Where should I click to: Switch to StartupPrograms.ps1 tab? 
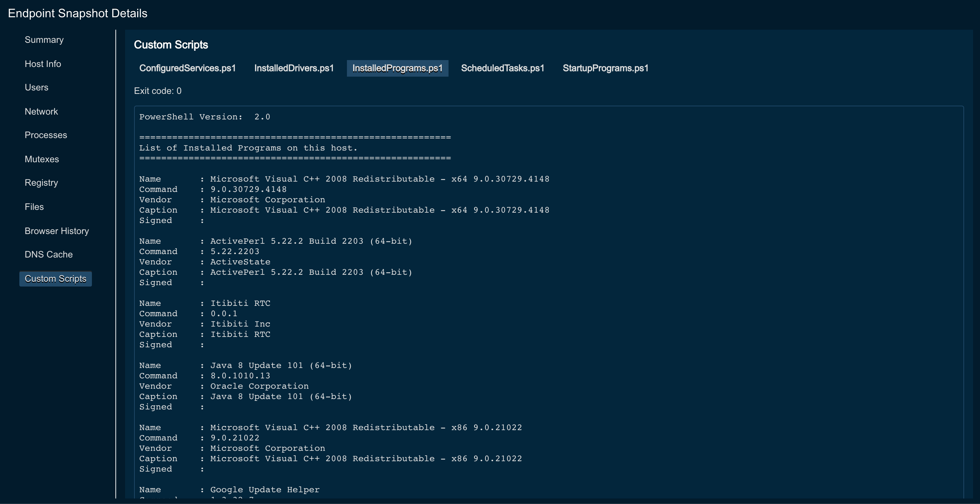coord(605,68)
